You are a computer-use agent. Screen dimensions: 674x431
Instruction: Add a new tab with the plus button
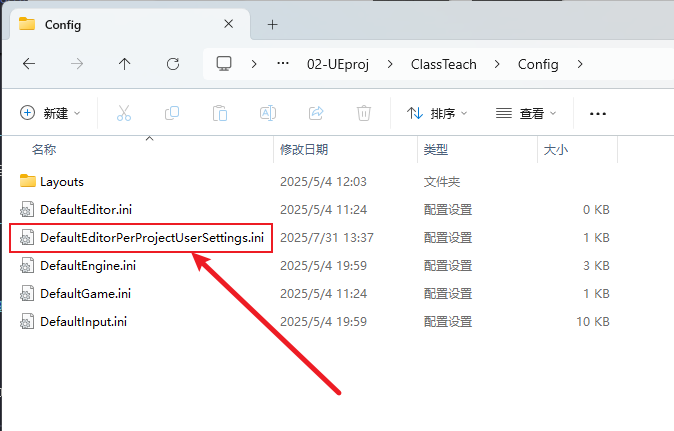(272, 25)
